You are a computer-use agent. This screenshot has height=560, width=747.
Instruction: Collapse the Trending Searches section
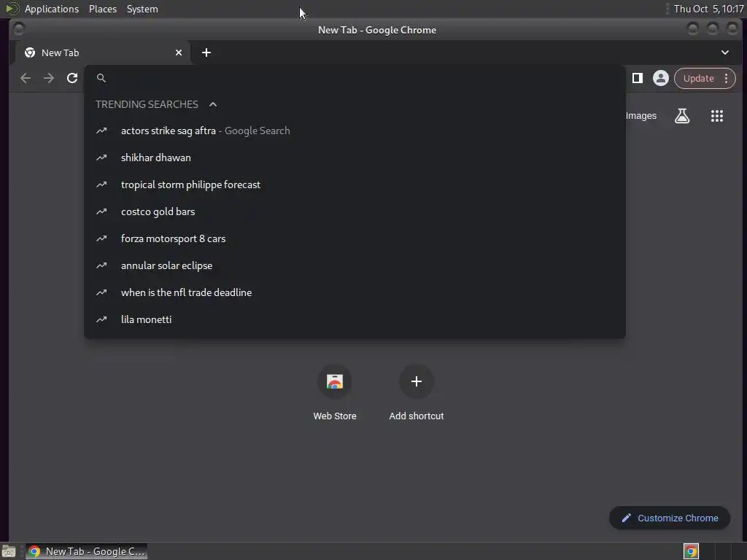coord(213,104)
